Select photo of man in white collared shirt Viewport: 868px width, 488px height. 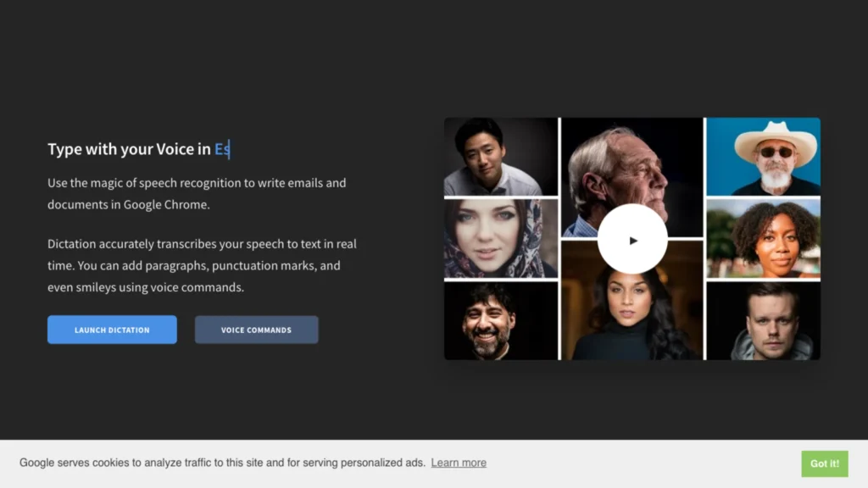(x=501, y=157)
